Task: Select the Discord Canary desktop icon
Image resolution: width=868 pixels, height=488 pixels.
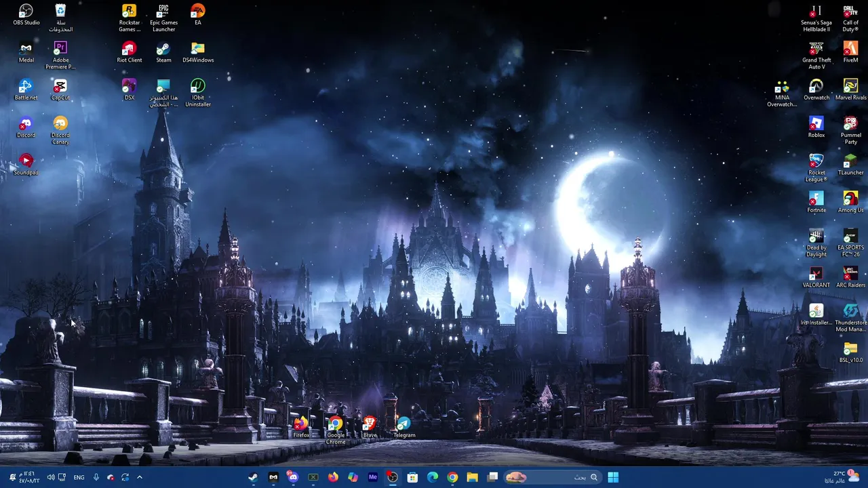Action: 60,130
